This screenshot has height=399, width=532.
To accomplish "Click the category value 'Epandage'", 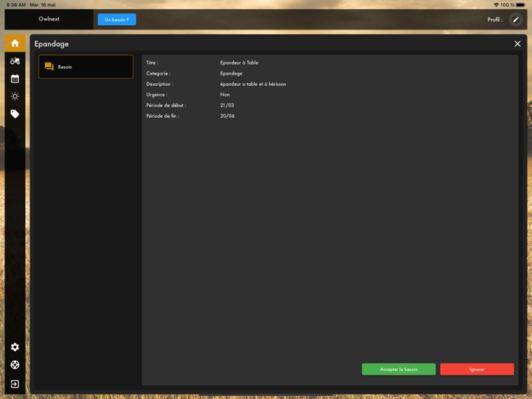I will click(231, 73).
